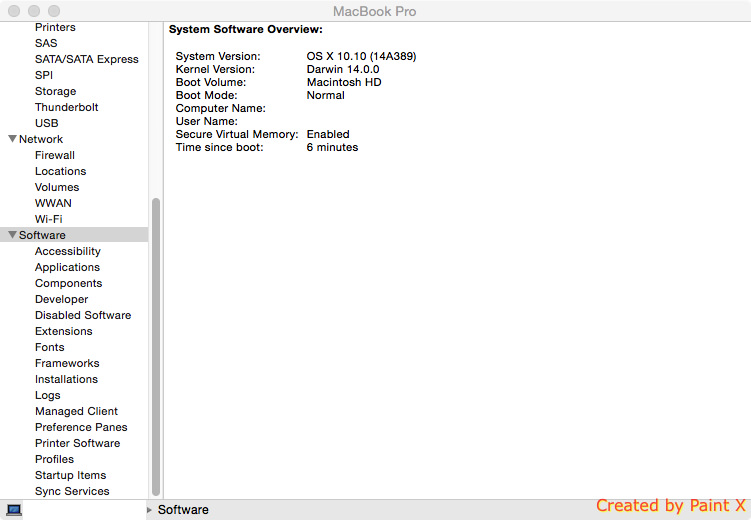Select Preference Panes entry

point(81,427)
